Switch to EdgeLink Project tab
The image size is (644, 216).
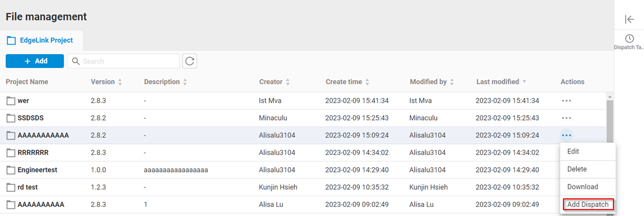40,40
